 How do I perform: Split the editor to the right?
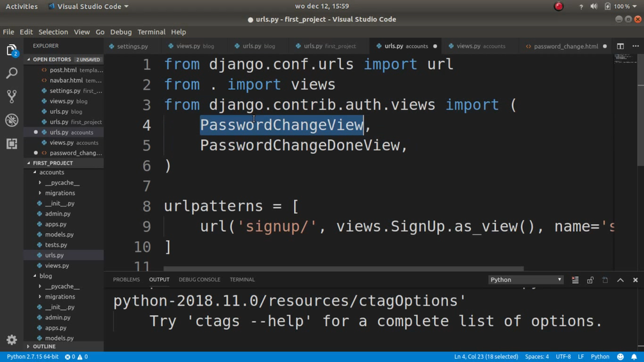click(x=620, y=46)
